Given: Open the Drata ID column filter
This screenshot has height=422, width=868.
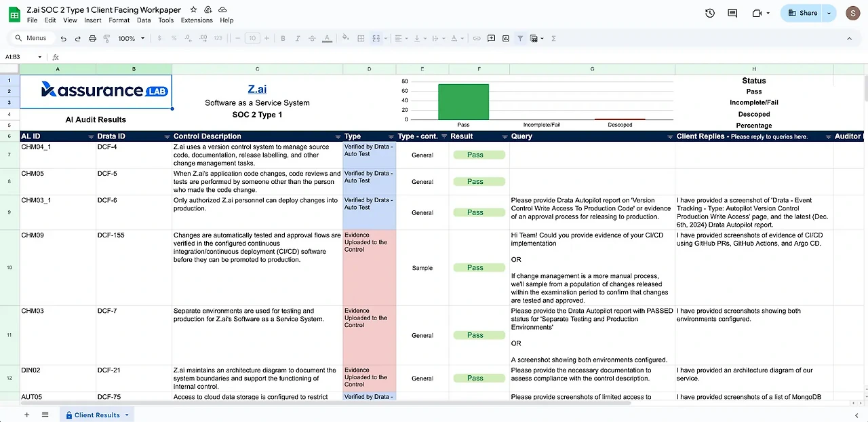Looking at the screenshot, I should pos(167,136).
